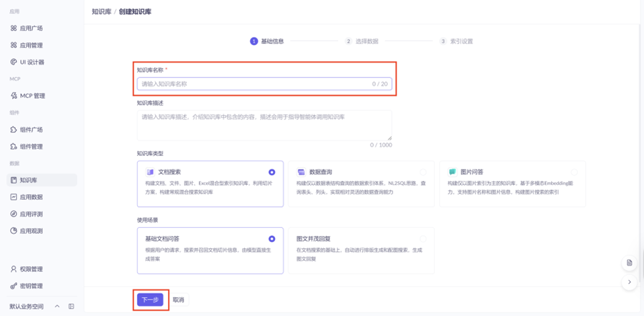This screenshot has width=644, height=316.
Task: Click the floating right-arrow chevron button
Action: [629, 282]
